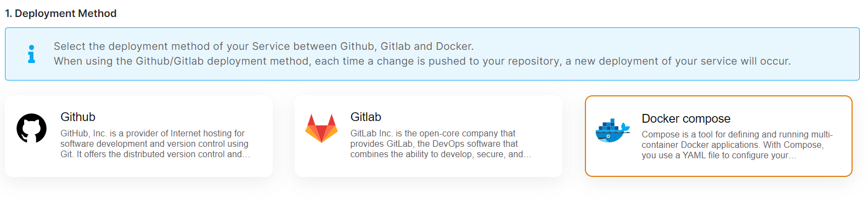Click the blue info icon in banner
868x201 pixels.
pos(32,54)
